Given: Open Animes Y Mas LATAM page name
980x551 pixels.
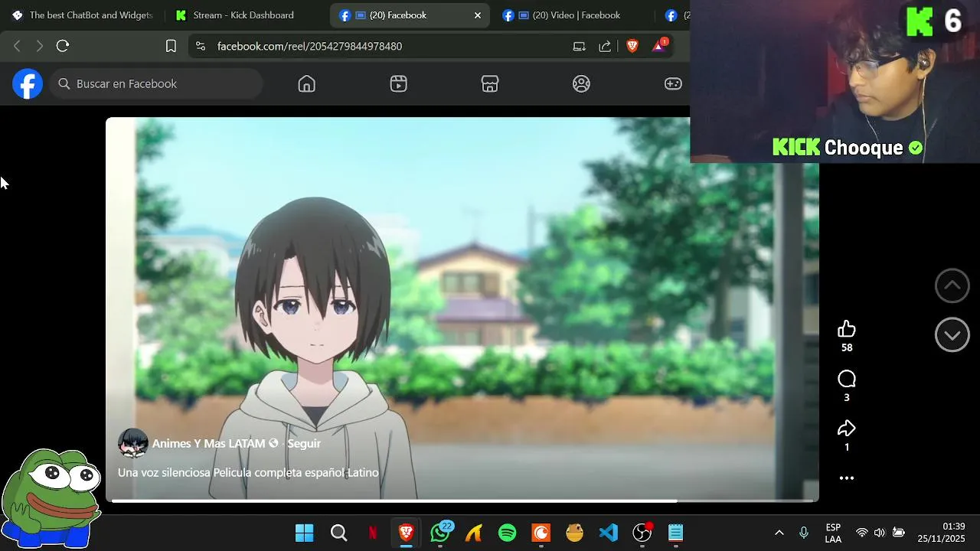Looking at the screenshot, I should tap(208, 443).
